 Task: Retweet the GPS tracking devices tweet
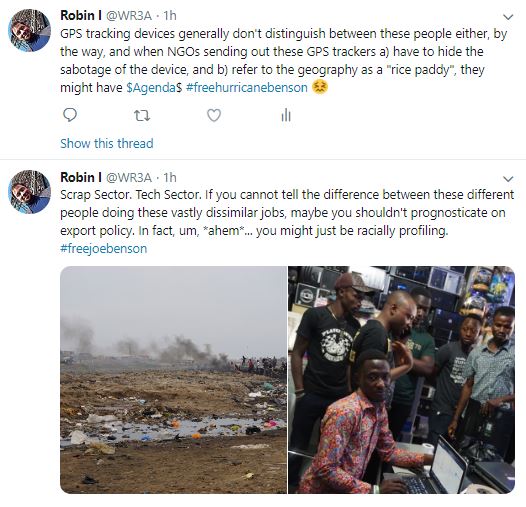[142, 116]
